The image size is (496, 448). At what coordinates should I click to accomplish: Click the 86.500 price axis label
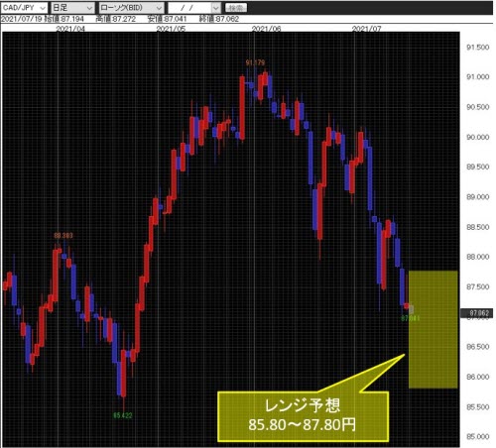(x=477, y=347)
